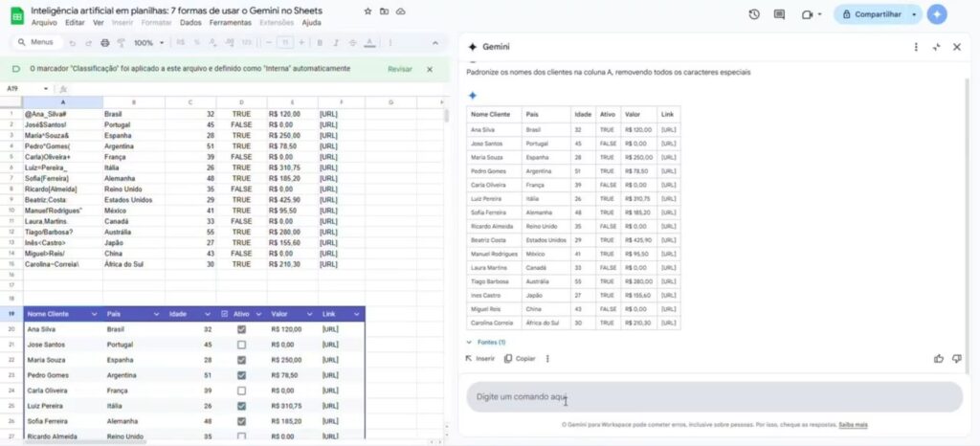Toggle Ativo checkbox for Carla Oliveira

click(x=242, y=390)
